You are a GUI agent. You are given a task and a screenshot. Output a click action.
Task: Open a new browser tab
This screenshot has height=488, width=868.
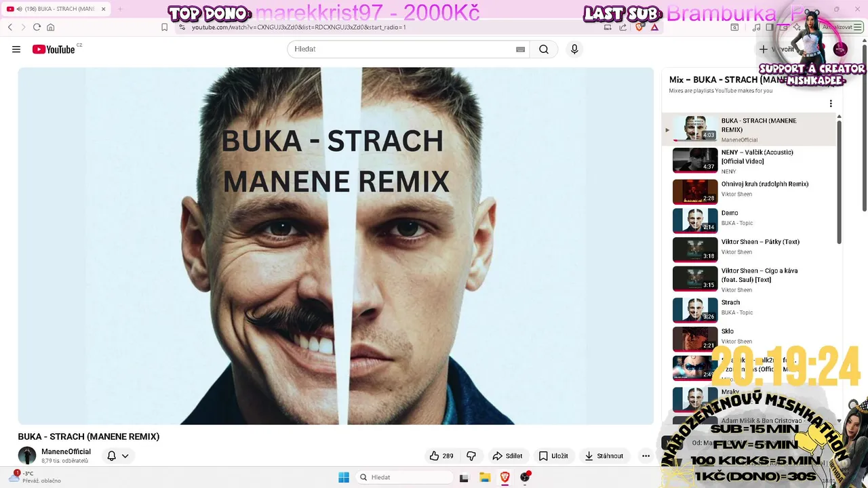[x=121, y=9]
